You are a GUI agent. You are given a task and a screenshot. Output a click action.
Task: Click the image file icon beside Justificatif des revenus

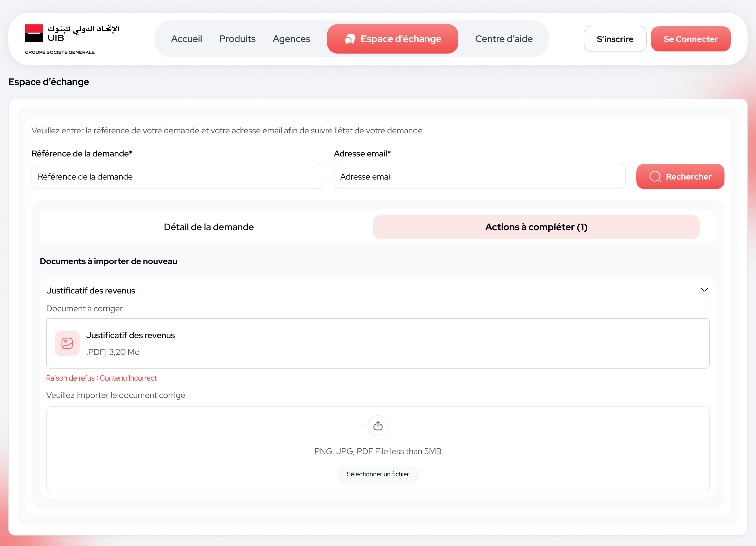pos(67,343)
